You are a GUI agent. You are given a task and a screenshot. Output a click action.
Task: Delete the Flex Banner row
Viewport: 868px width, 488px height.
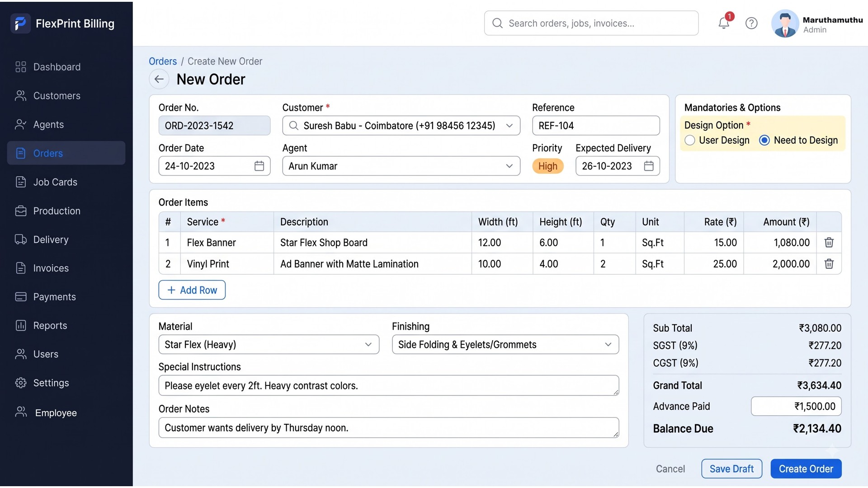click(x=829, y=243)
